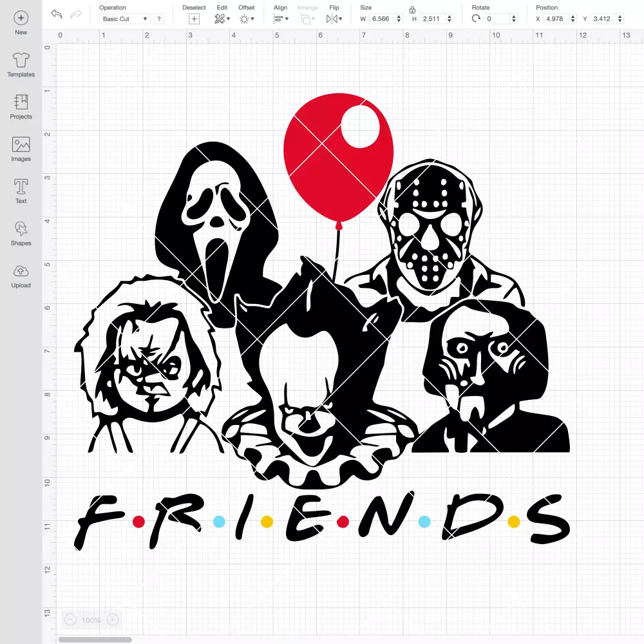Adjust the Y position stepper
The image size is (644, 644).
pos(620,19)
